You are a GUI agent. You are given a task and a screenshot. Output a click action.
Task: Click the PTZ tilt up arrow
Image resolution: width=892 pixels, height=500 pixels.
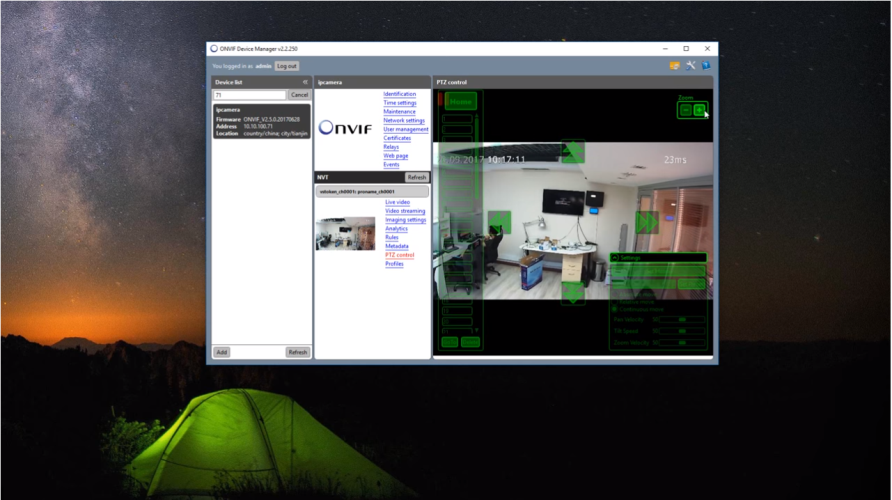pos(573,152)
